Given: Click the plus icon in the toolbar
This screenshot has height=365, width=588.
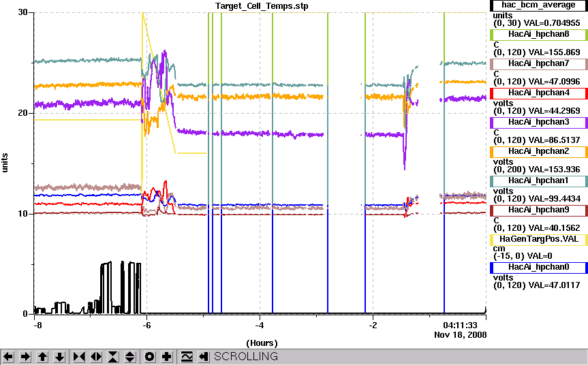Looking at the screenshot, I should click(x=166, y=356).
